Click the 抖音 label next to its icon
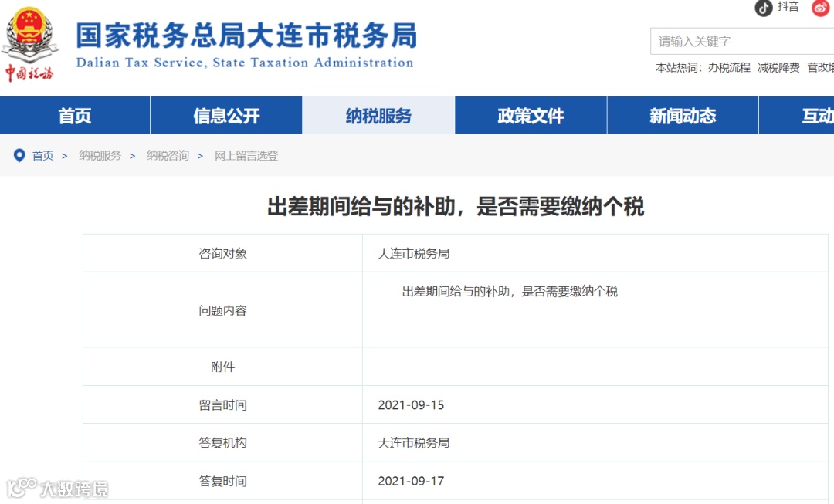This screenshot has height=504, width=834. [x=788, y=7]
